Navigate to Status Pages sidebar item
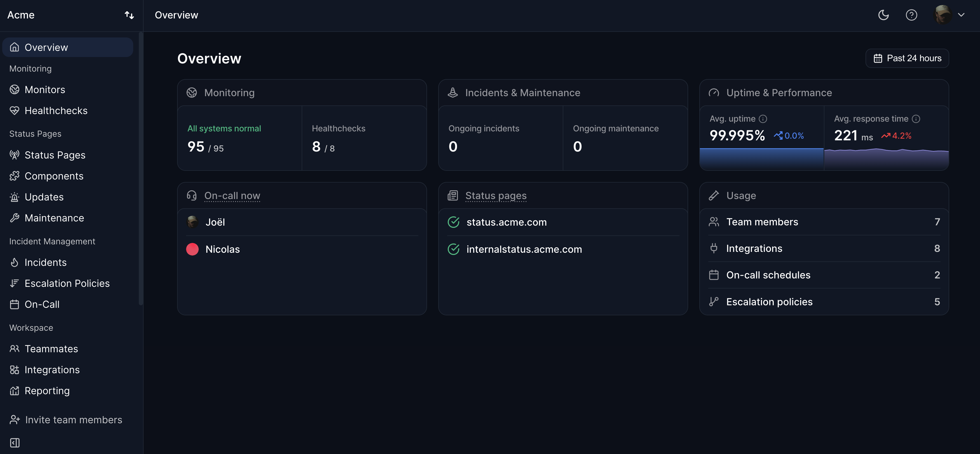 click(x=68, y=155)
